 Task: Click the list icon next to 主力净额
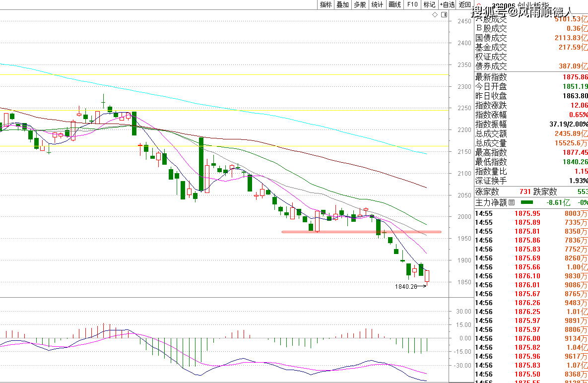click(x=512, y=202)
